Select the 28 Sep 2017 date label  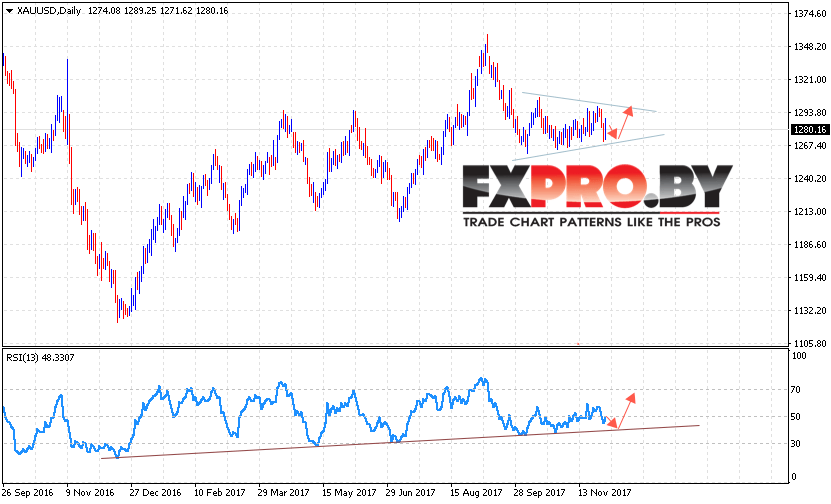coord(540,493)
